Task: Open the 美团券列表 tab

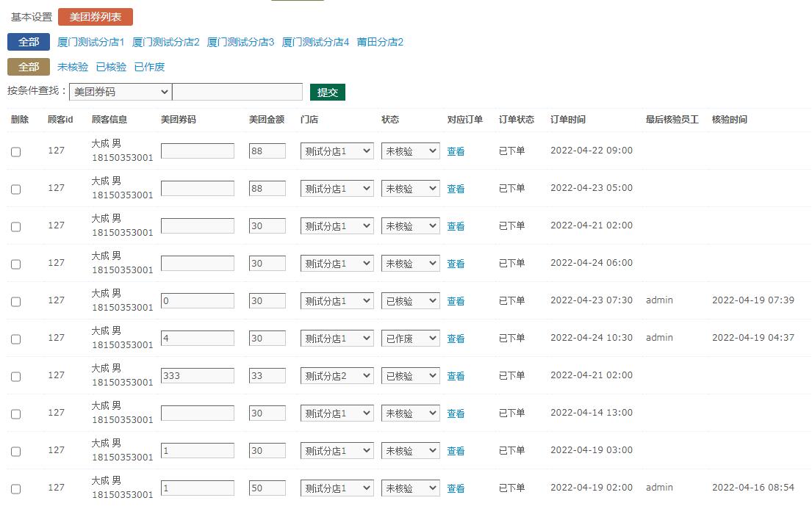Action: point(96,17)
